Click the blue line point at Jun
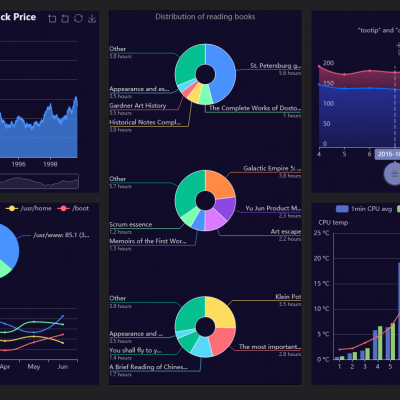Screen dimensions: 400x400 point(63,316)
